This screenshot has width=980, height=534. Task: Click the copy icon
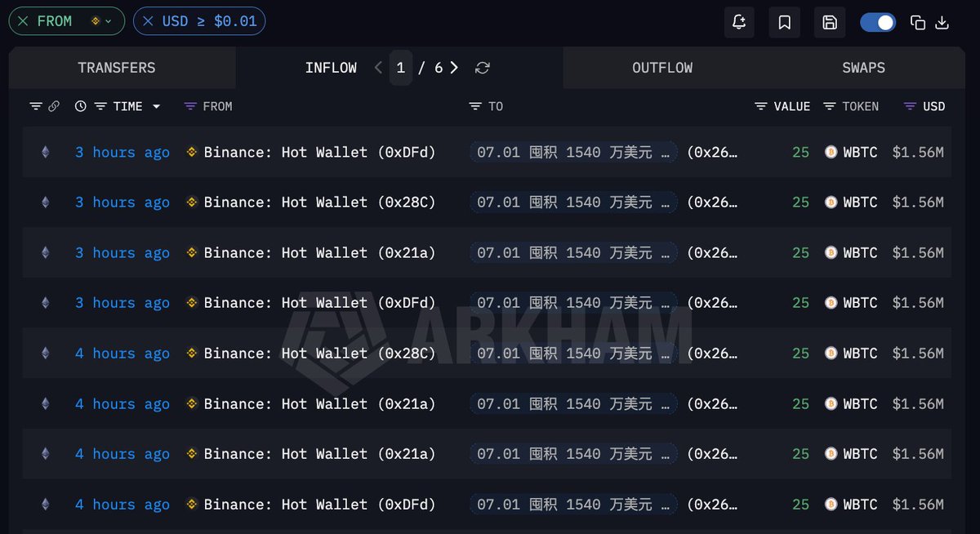pos(918,22)
